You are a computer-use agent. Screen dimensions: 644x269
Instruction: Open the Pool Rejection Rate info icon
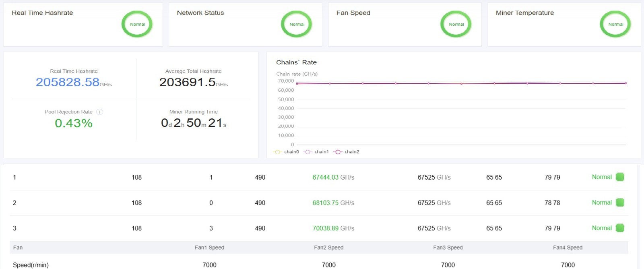tap(100, 112)
